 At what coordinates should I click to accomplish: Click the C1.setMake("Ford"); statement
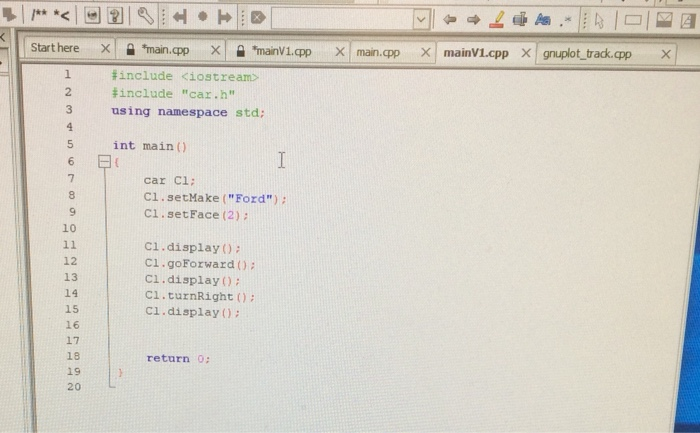pos(215,198)
